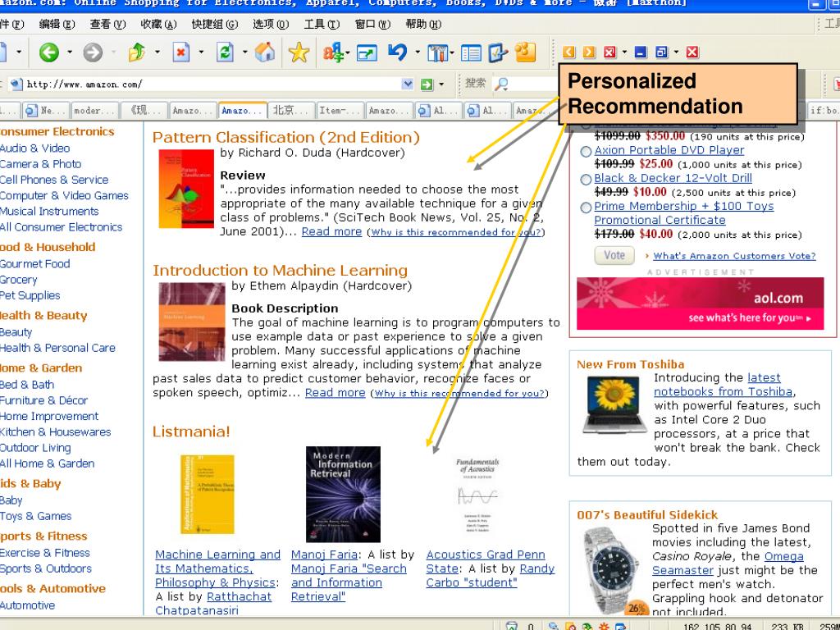Click the Toshiba laptop image

[614, 404]
